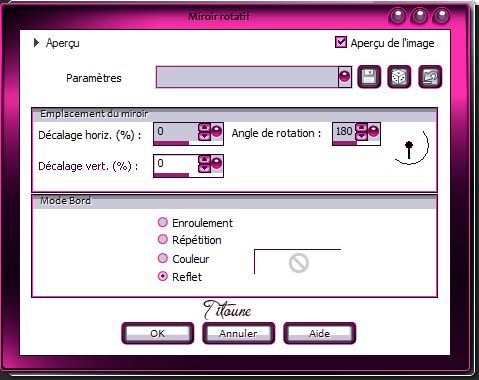
Task: Increase the Décalage vert. value with up arrow
Action: point(204,160)
